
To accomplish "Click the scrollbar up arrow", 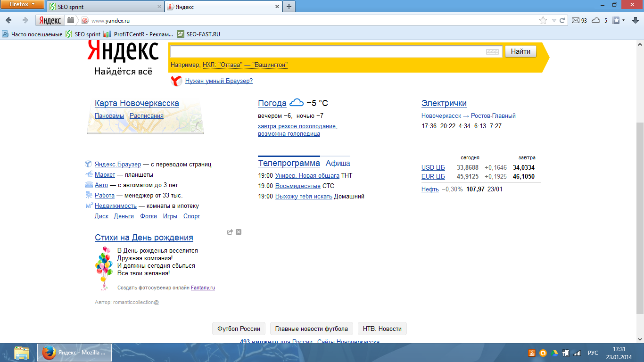I will point(640,44).
